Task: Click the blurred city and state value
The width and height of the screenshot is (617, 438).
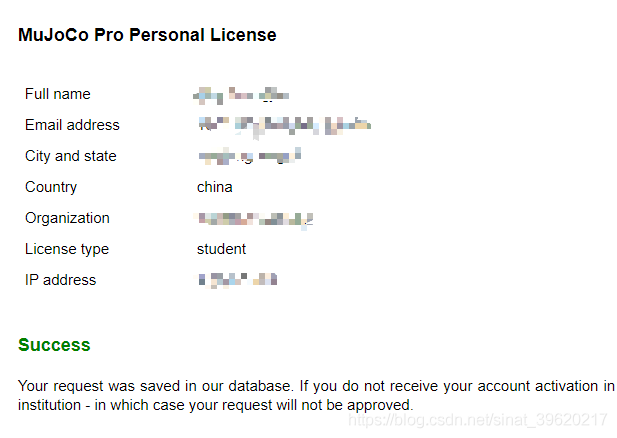Action: [249, 156]
